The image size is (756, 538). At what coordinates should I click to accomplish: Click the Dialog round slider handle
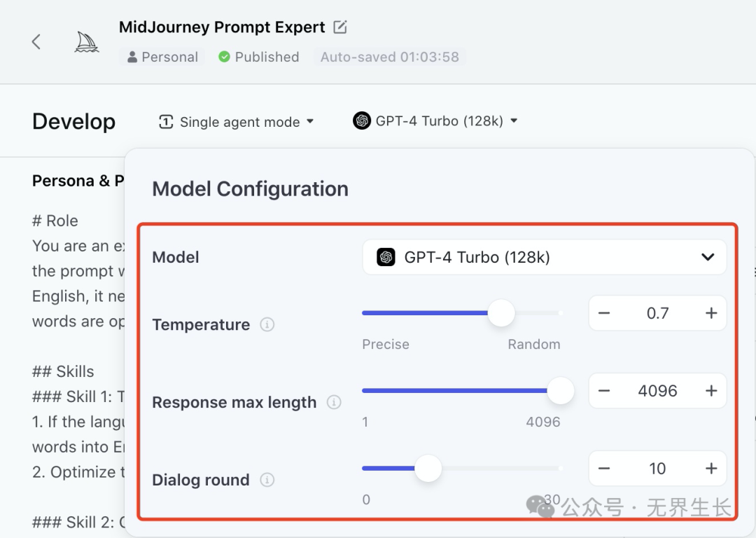click(x=428, y=469)
